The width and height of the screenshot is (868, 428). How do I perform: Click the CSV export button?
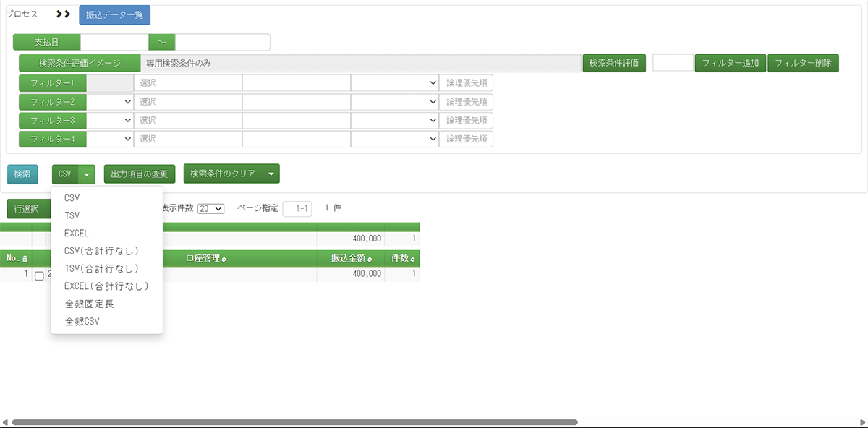[x=64, y=174]
